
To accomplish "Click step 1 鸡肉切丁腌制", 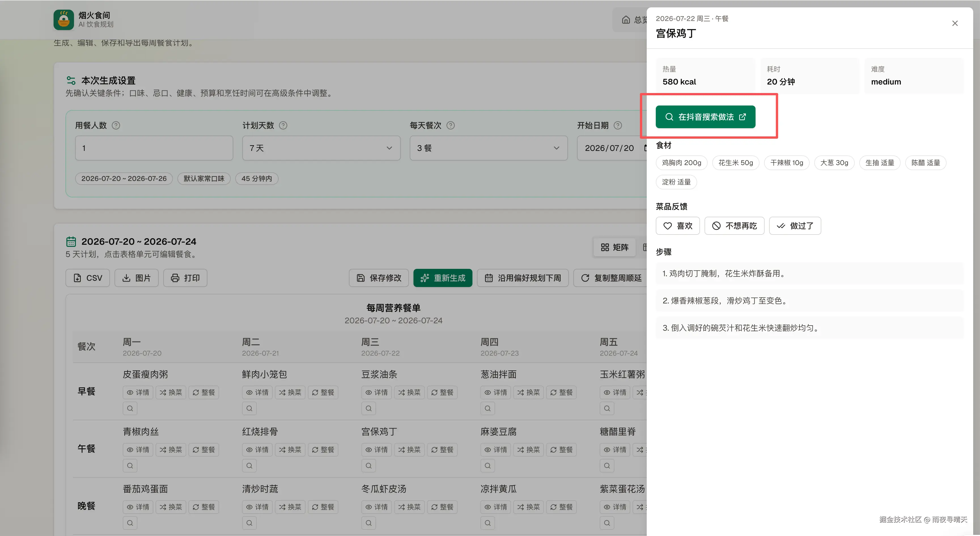I will coord(810,273).
